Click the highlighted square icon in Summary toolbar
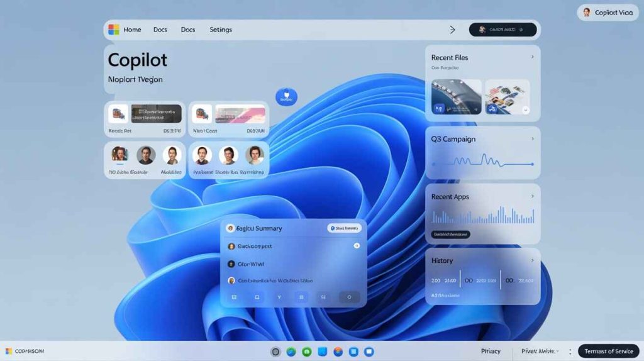This screenshot has width=644, height=361. point(301,297)
